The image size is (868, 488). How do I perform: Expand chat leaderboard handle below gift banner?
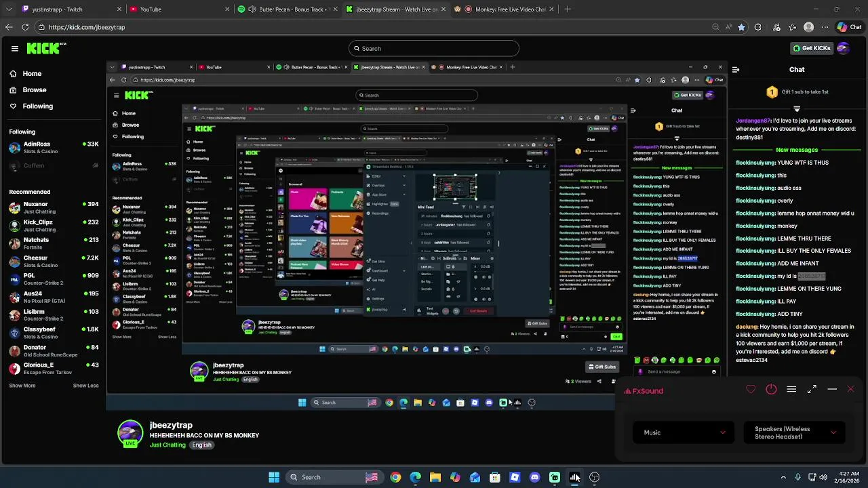pos(797,108)
